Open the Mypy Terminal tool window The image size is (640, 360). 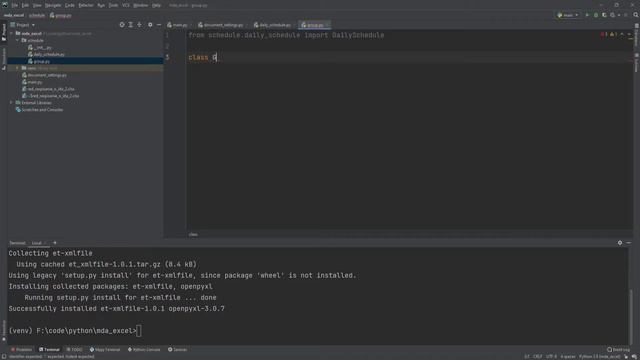[105, 350]
